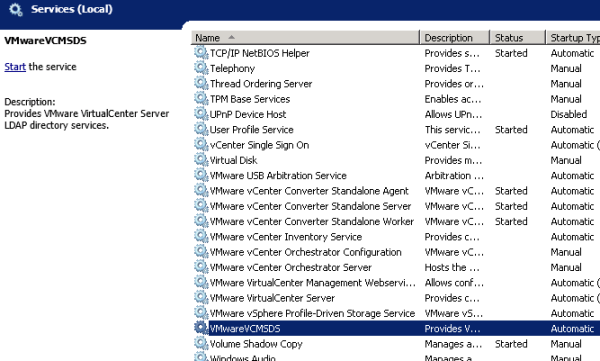Sort services by Name column header
600x361 pixels.
click(x=305, y=38)
